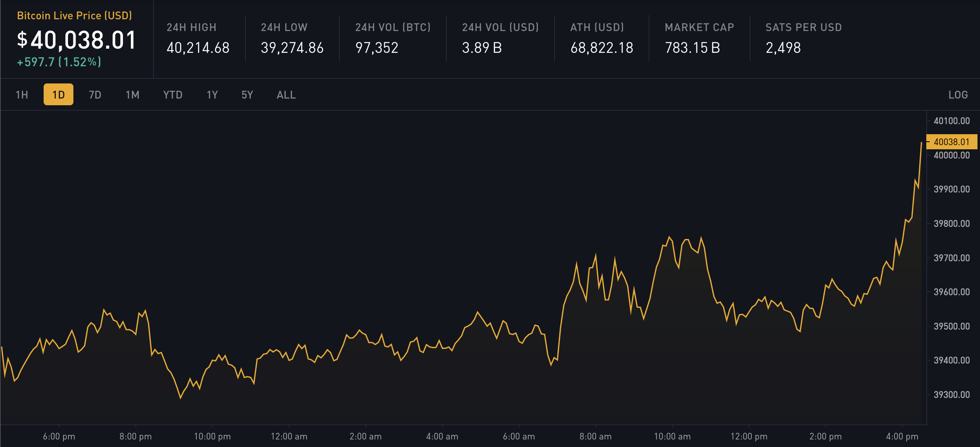Viewport: 980px width, 447px height.
Task: Click the 24H LOW value 39,274.86
Action: pos(292,48)
